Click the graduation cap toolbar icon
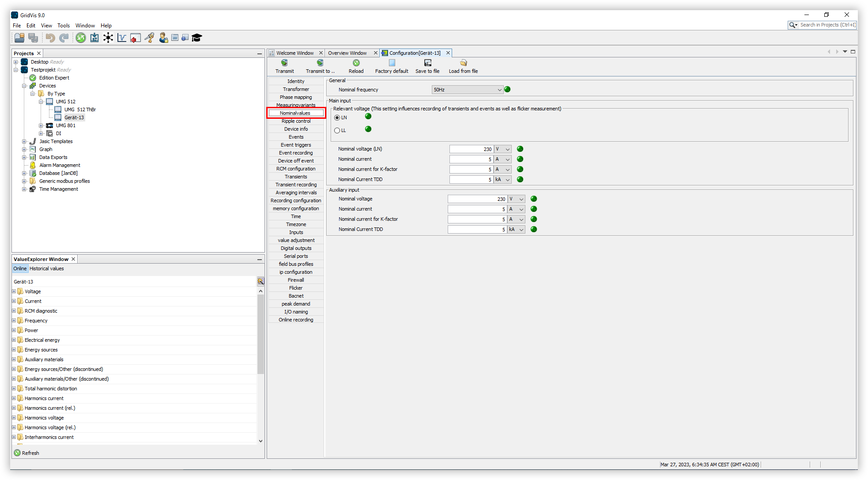Viewport: 868px width, 480px height. click(197, 38)
